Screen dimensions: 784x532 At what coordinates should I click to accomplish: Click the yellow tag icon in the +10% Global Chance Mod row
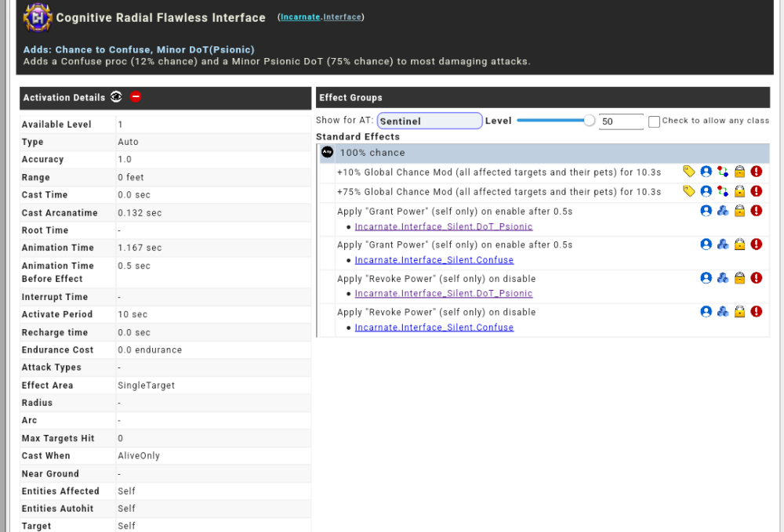coord(688,172)
